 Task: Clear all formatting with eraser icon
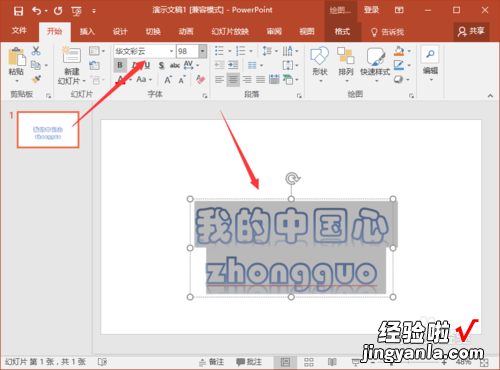click(x=200, y=80)
